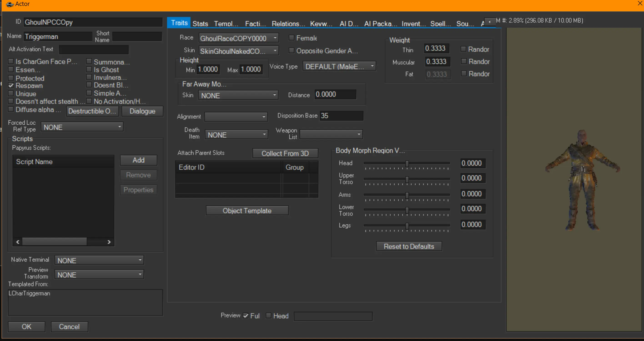
Task: Switch to the Keywords tab
Action: 321,23
